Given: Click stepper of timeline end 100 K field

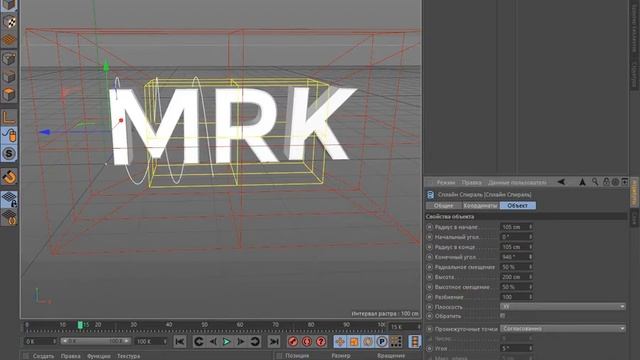Looking at the screenshot, I should coord(165,341).
